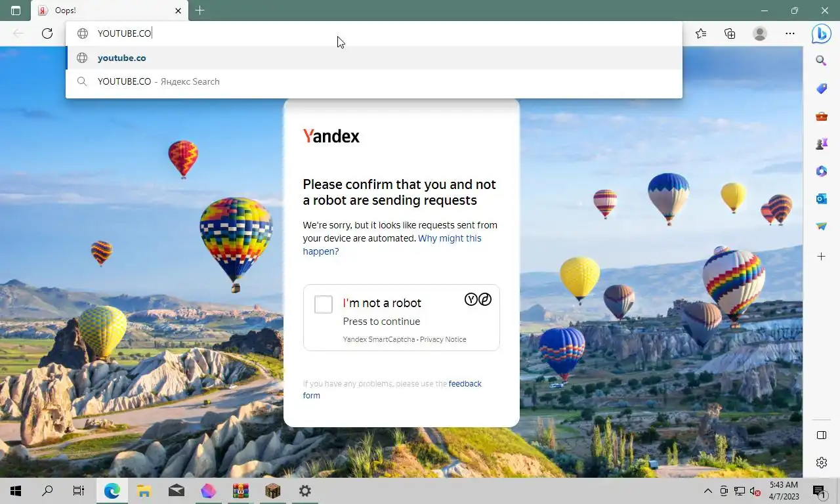Image resolution: width=840 pixels, height=504 pixels.
Task: Show hidden tray icons chevron
Action: click(707, 491)
